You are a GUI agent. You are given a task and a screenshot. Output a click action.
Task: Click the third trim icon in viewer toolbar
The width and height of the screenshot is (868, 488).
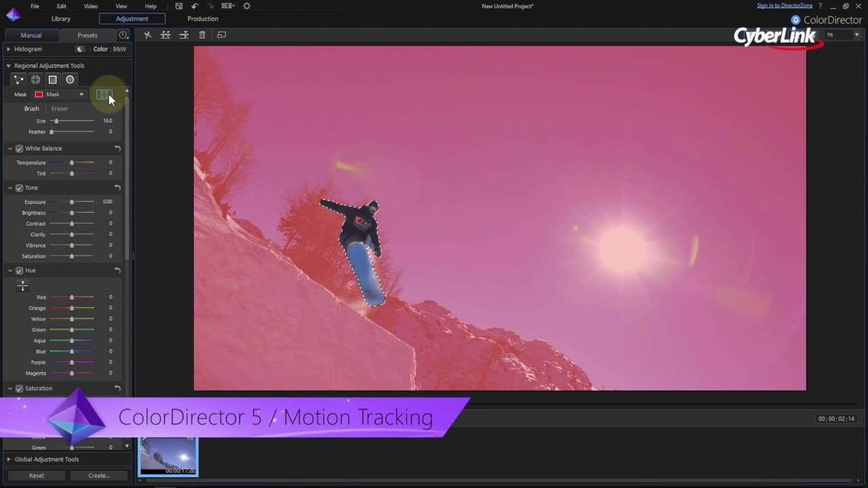coord(184,35)
